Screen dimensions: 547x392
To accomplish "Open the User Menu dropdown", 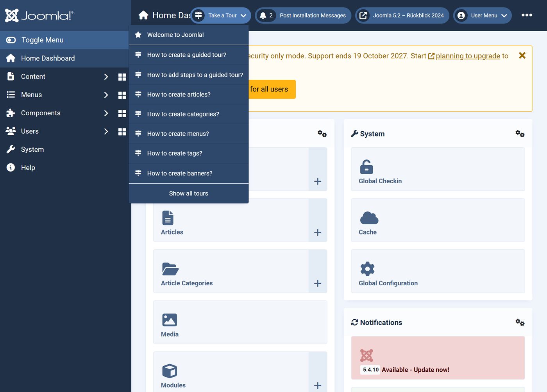I will pos(483,15).
